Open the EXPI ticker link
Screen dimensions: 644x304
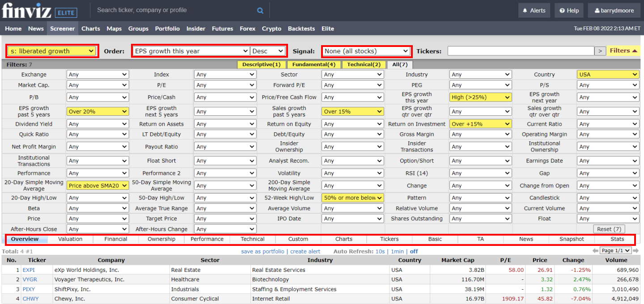point(29,270)
